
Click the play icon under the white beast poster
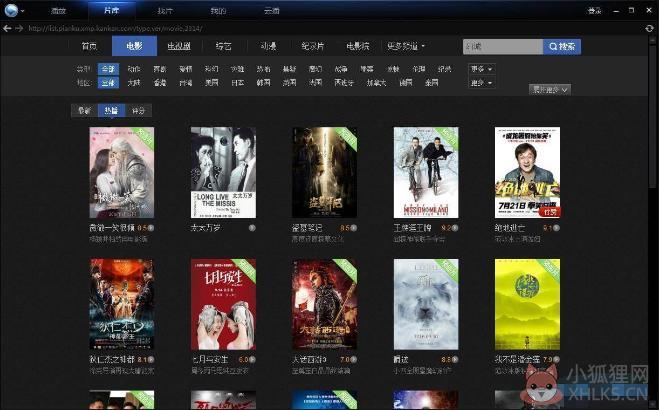[x=455, y=360]
